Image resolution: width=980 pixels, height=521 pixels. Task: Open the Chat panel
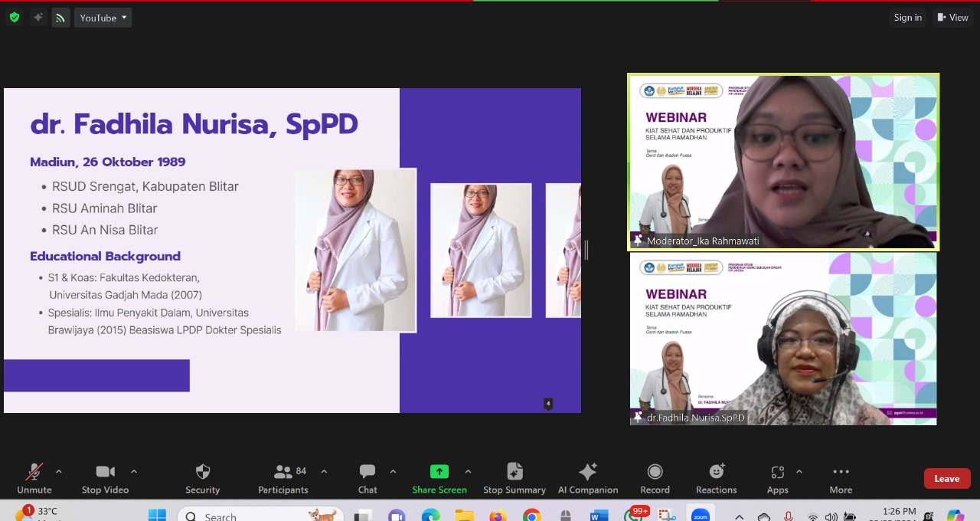(367, 480)
